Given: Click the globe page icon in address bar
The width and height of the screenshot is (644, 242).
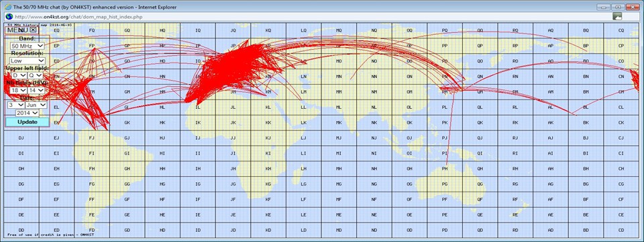Looking at the screenshot, I should pyautogui.click(x=8, y=16).
